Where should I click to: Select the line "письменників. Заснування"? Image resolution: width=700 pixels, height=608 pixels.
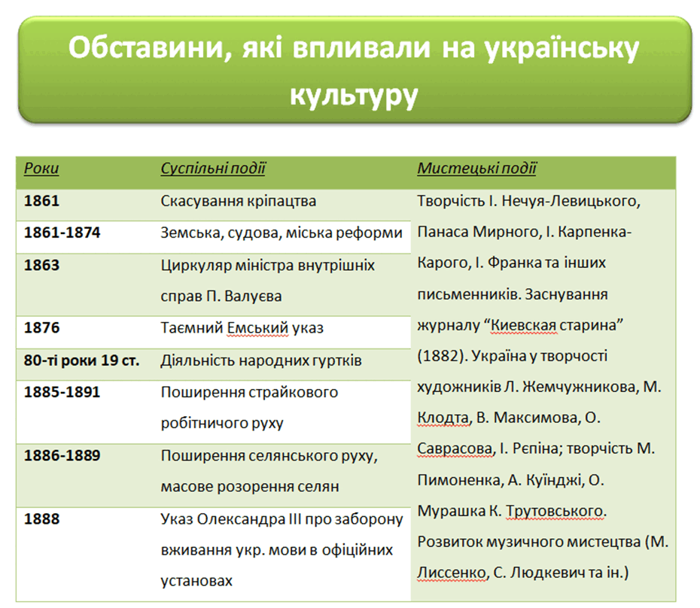pyautogui.click(x=513, y=295)
